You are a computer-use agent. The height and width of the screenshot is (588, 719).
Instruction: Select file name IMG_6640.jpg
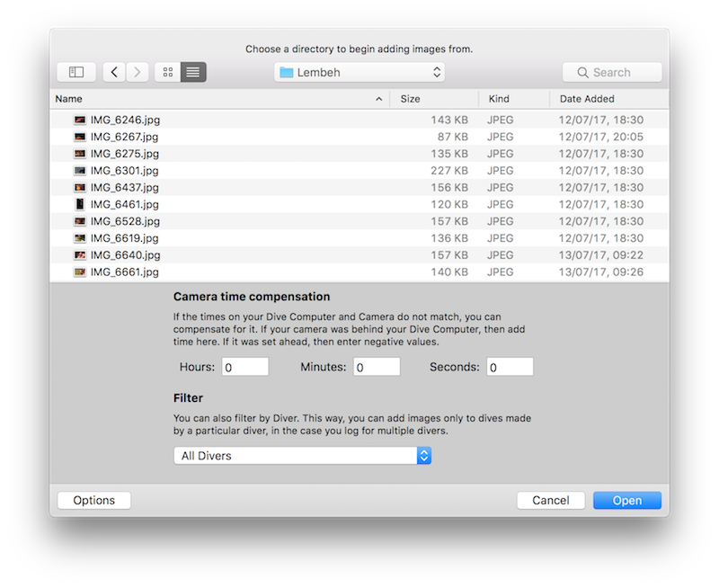coord(125,255)
